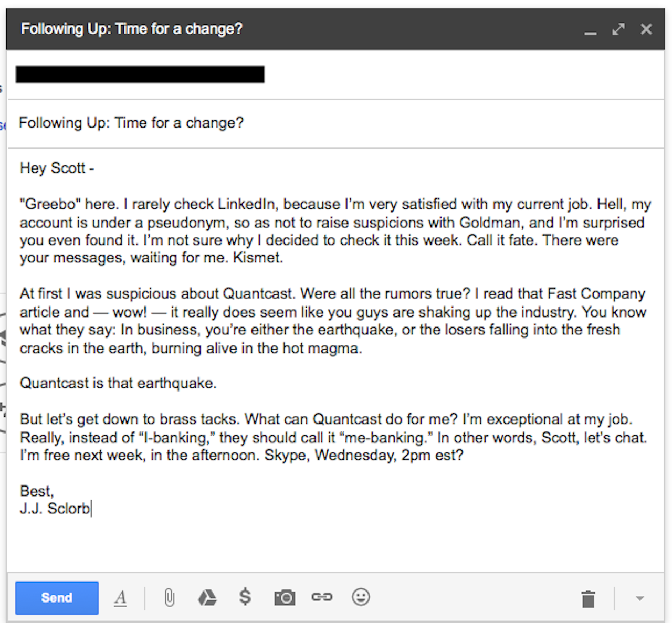Click the subject line field
Screen dimensions: 672x623
(x=131, y=123)
